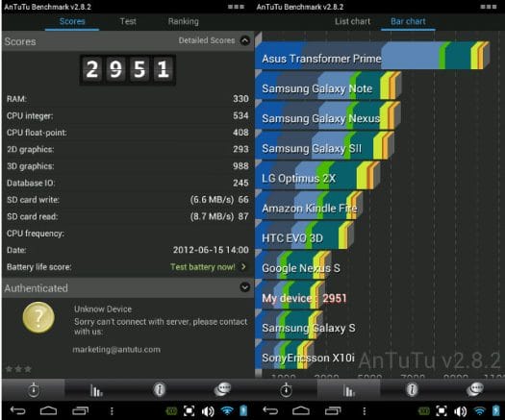Tap battery icon in left status area

[x=243, y=410]
